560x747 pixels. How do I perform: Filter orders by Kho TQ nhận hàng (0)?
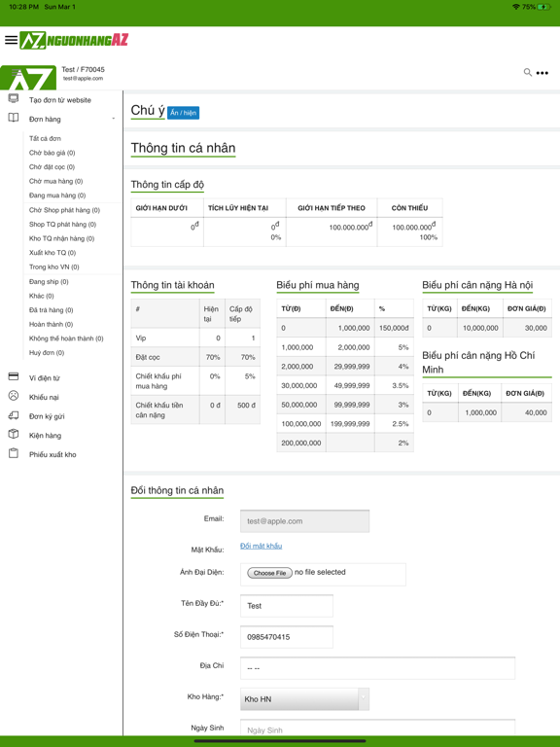pyautogui.click(x=61, y=238)
